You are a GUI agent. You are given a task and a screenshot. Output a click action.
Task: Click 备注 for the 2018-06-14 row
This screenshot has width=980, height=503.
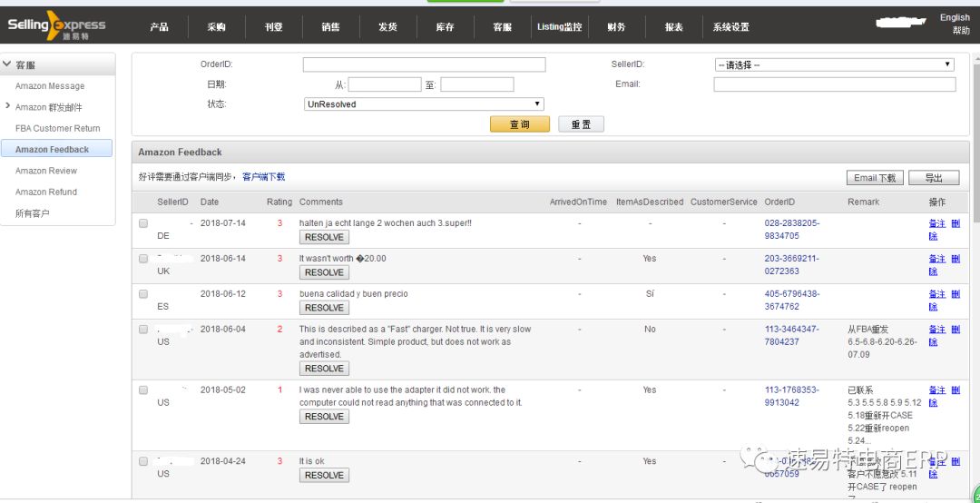coord(936,259)
